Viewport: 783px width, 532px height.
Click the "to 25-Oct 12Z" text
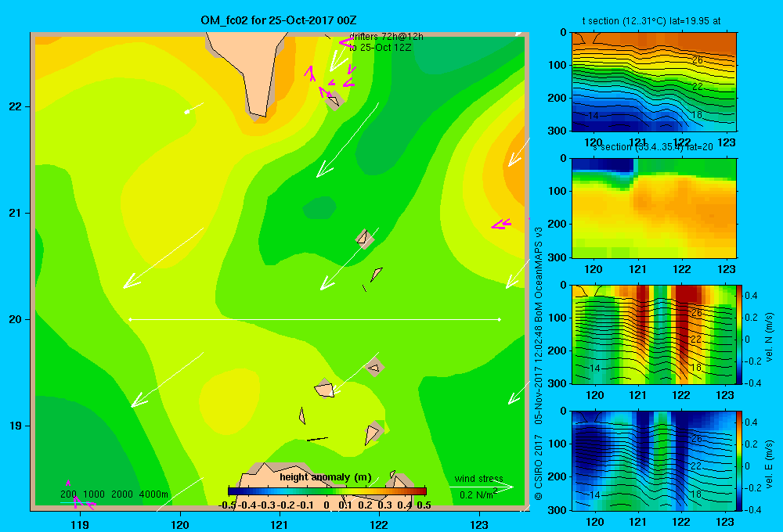pos(380,48)
